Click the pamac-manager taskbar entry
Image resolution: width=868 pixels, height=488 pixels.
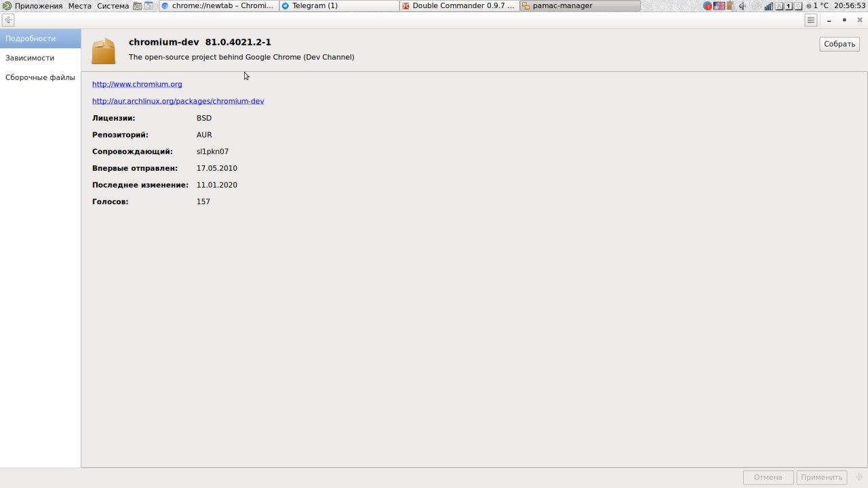pos(580,5)
